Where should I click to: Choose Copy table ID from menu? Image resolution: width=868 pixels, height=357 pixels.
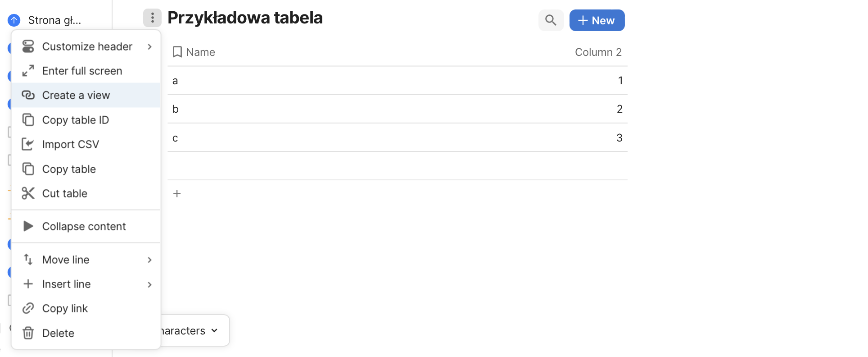coord(75,120)
